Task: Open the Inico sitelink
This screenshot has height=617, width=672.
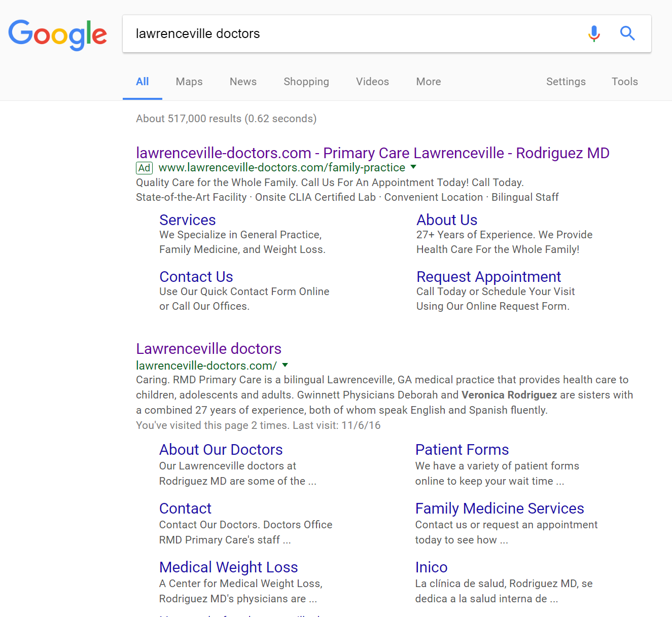Action: click(x=432, y=567)
